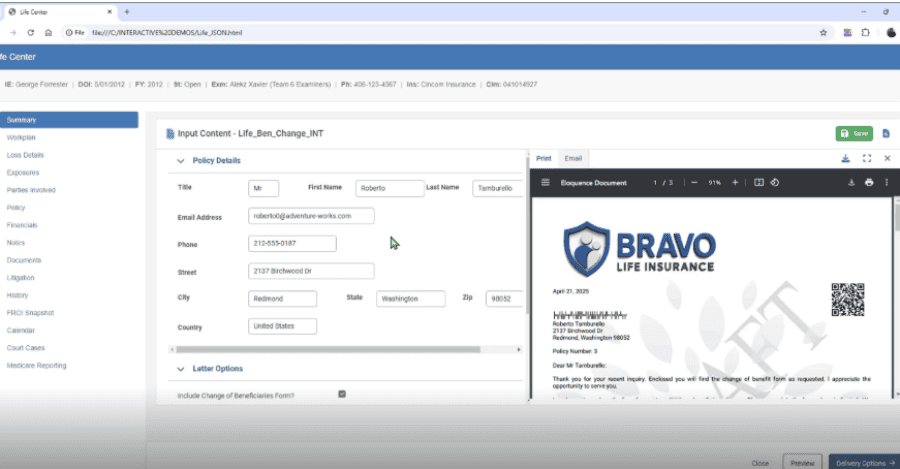Download the PDF from dark toolbar

851,183
